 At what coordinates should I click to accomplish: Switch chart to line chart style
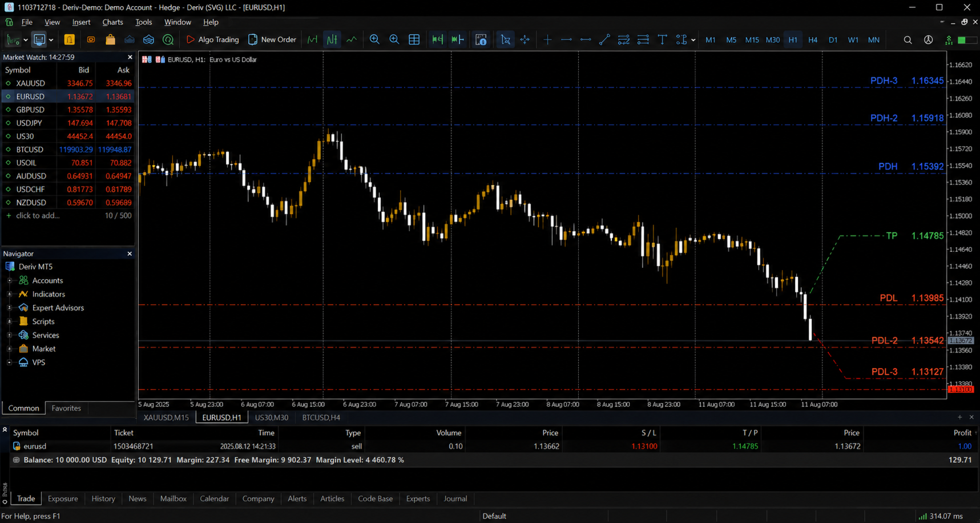click(x=352, y=40)
